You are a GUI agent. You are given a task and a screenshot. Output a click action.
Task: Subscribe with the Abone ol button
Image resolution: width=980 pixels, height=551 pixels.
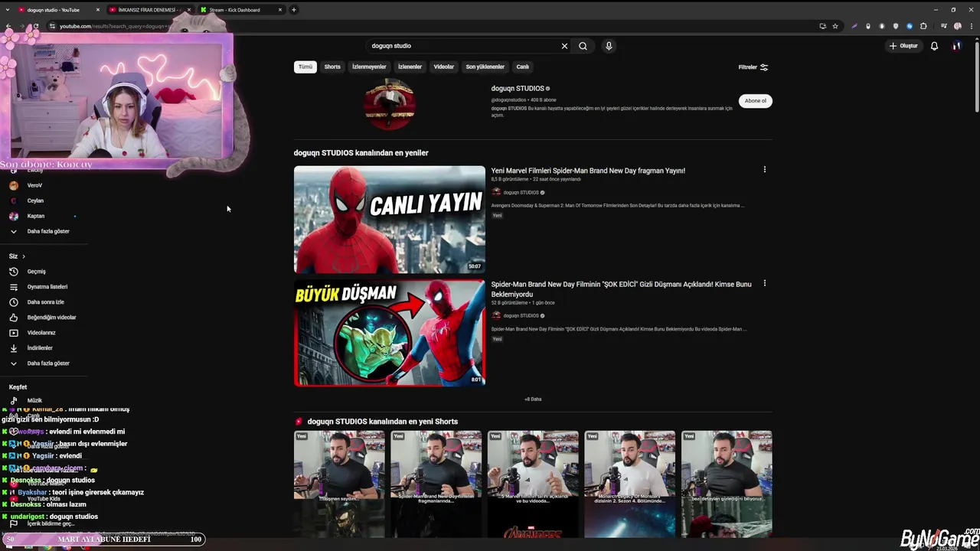pyautogui.click(x=756, y=101)
